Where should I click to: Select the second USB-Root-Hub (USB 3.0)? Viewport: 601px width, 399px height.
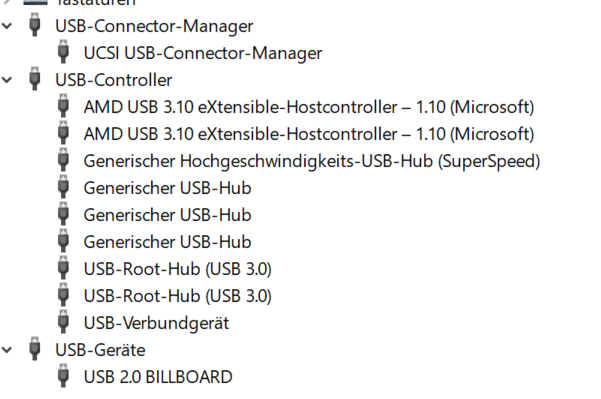point(178,296)
